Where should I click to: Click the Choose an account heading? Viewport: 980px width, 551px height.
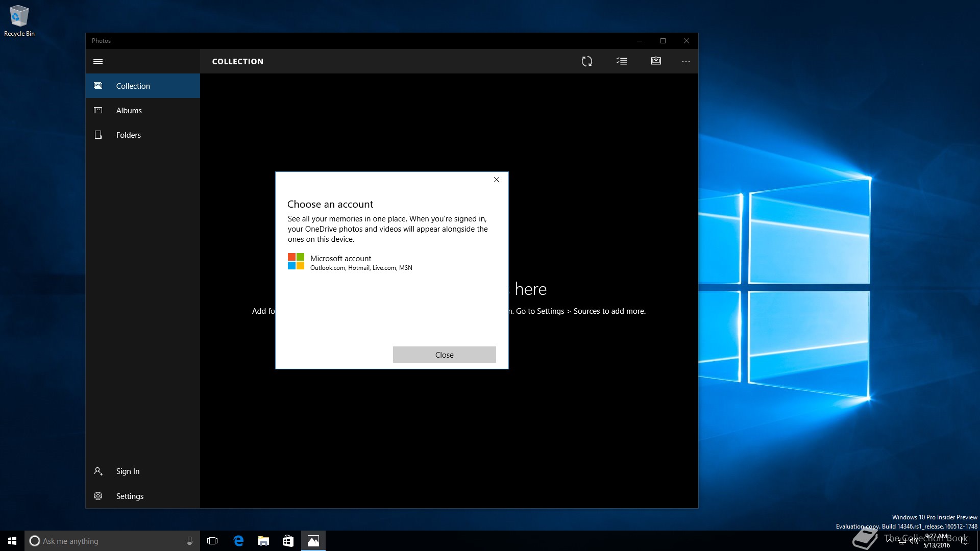coord(330,204)
